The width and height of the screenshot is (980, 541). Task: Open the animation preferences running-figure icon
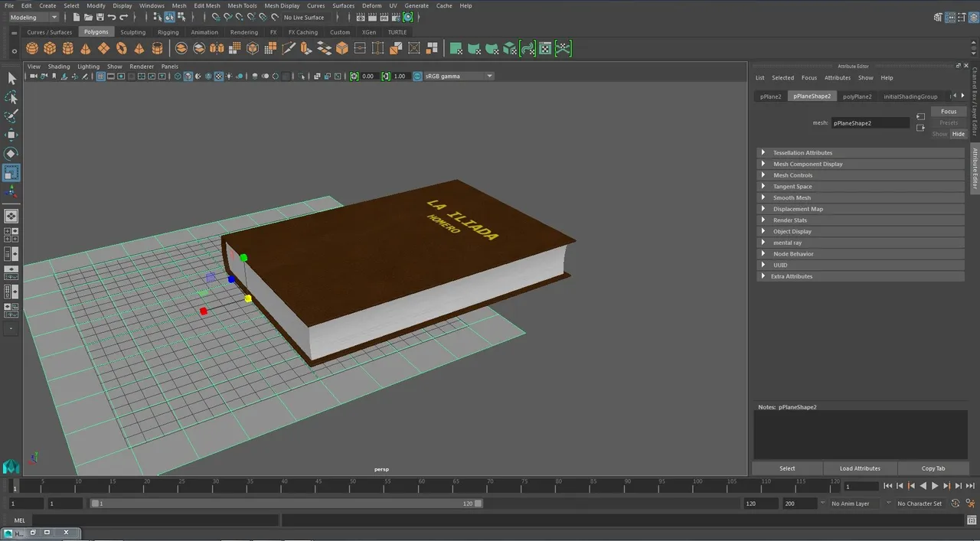pyautogui.click(x=970, y=504)
